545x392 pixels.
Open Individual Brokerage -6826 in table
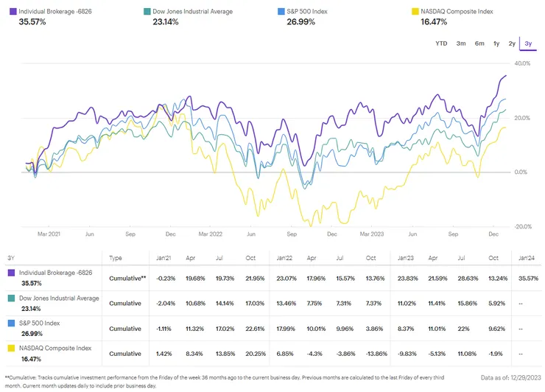(x=56, y=273)
